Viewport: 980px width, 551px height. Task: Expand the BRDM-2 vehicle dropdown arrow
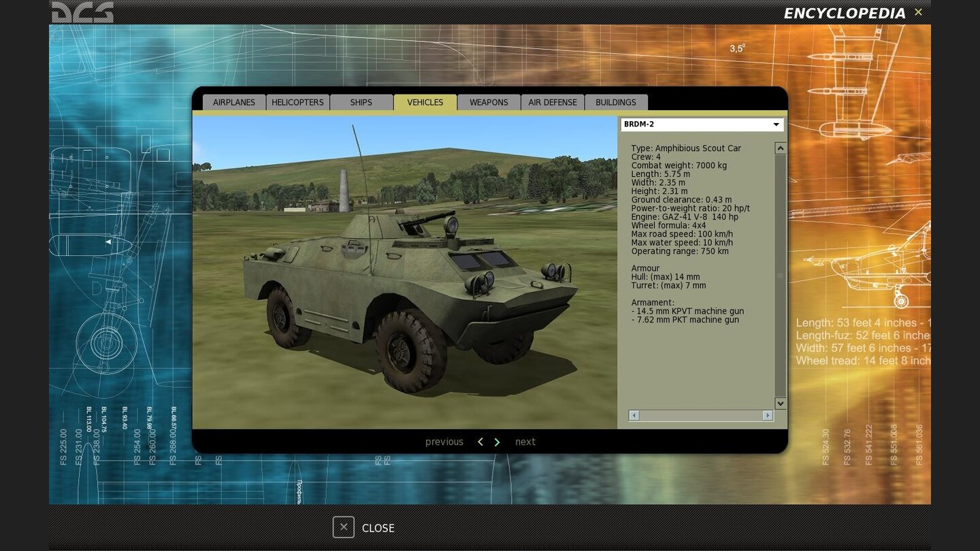pos(776,124)
